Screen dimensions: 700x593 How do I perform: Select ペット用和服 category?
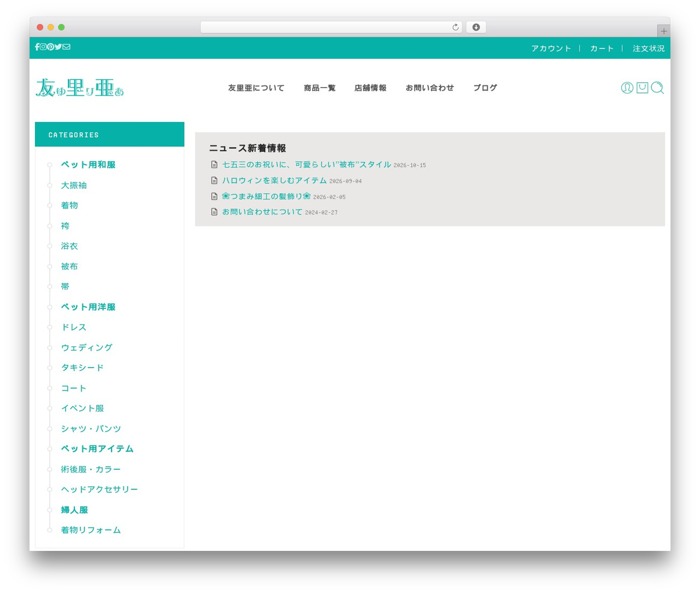[x=88, y=165]
